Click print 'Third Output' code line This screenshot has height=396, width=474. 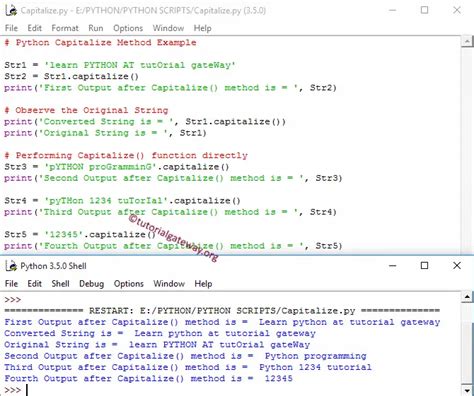pos(170,212)
